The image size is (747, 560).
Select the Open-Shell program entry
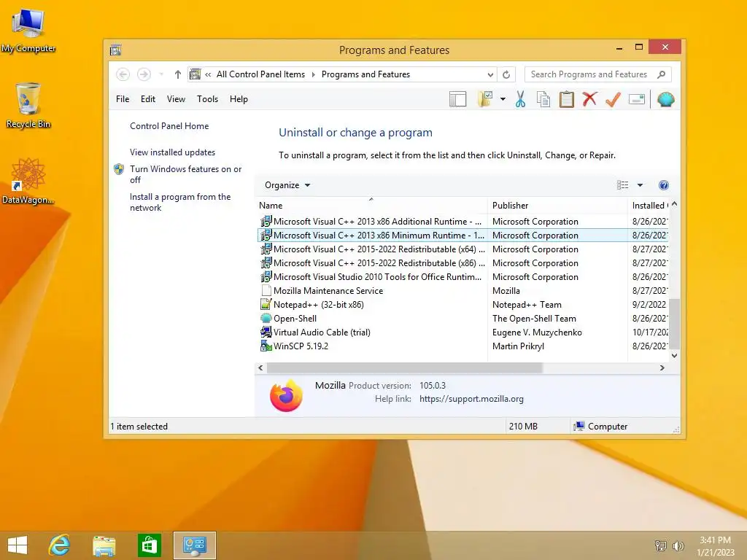tap(462, 318)
